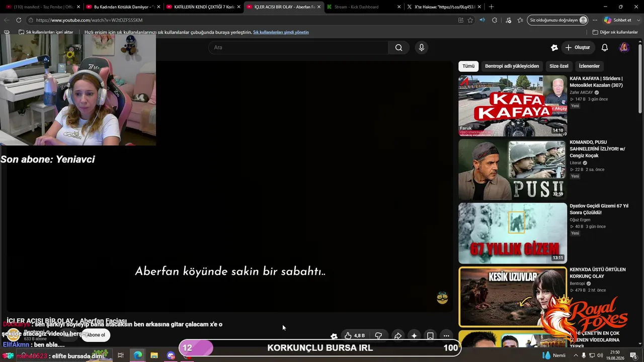Open Zafer AKCAY channel name
644x362 pixels.
581,93
